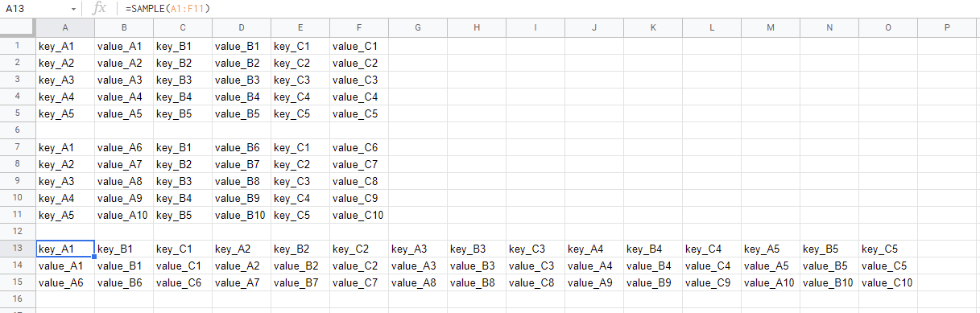
Task: Click cell with value_A10 in row 15
Action: 771,282
